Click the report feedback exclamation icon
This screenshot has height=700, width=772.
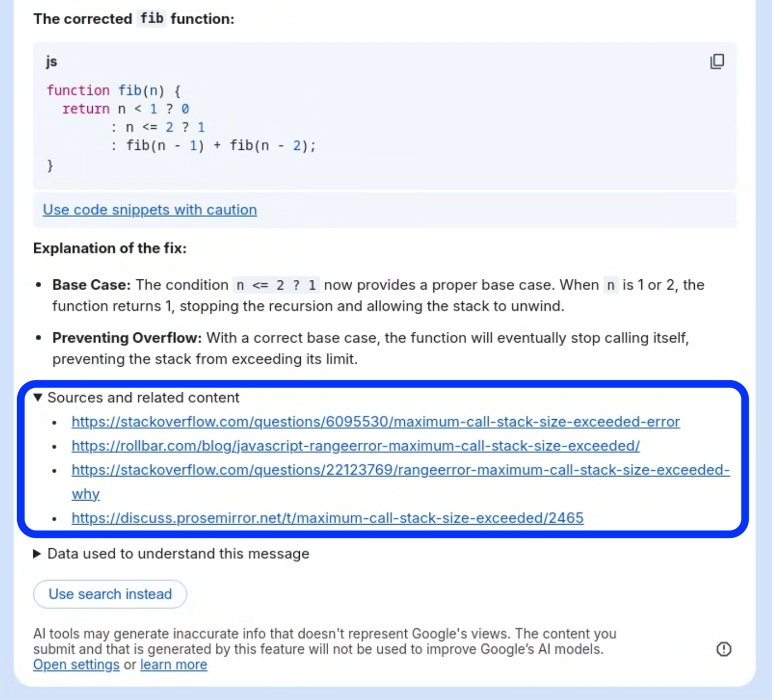(724, 649)
